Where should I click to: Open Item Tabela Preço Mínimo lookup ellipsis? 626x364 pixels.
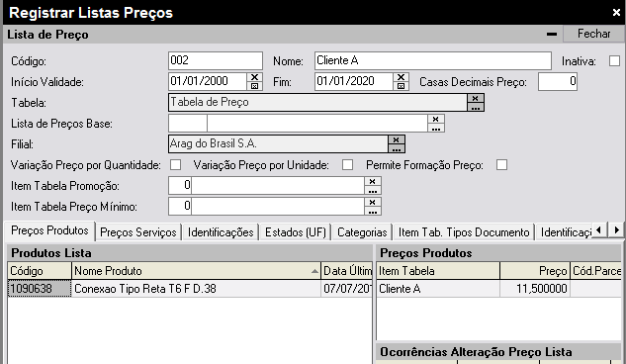373,211
